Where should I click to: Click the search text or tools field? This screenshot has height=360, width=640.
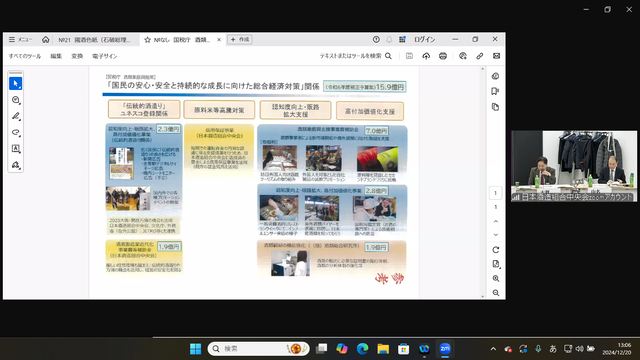point(356,56)
